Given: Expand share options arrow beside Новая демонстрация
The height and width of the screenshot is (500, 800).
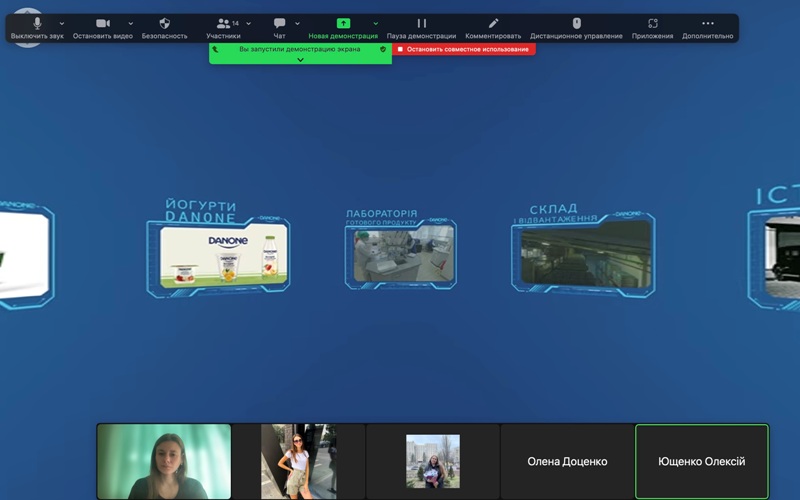Looking at the screenshot, I should click(x=376, y=23).
